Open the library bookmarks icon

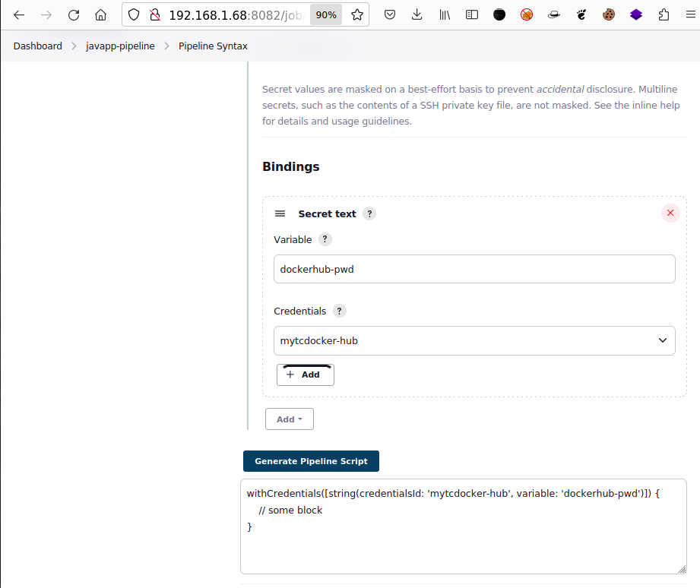(x=445, y=15)
